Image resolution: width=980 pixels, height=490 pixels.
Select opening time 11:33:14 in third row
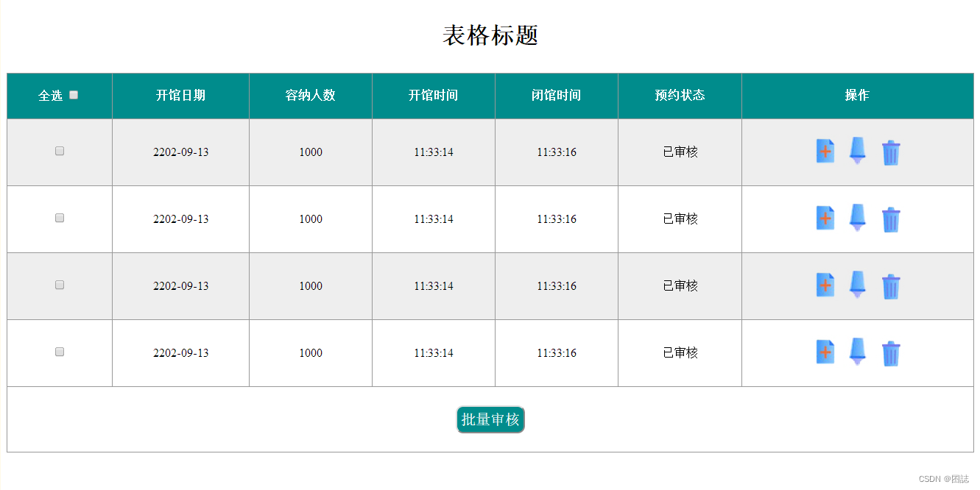coord(434,286)
